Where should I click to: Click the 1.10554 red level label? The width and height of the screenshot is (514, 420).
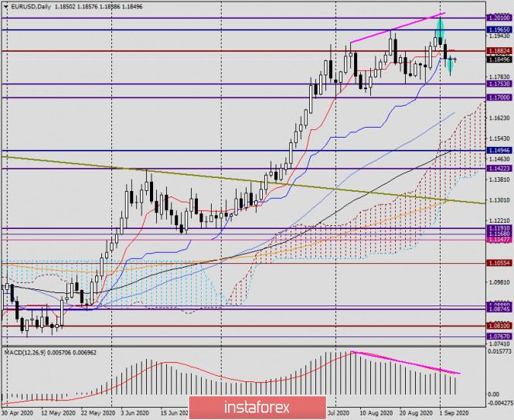point(499,263)
